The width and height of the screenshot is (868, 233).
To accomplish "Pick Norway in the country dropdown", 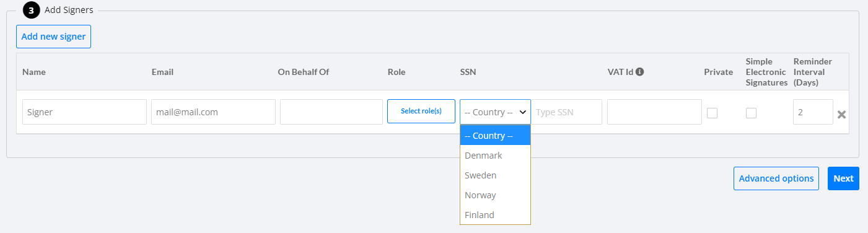I will 495,195.
